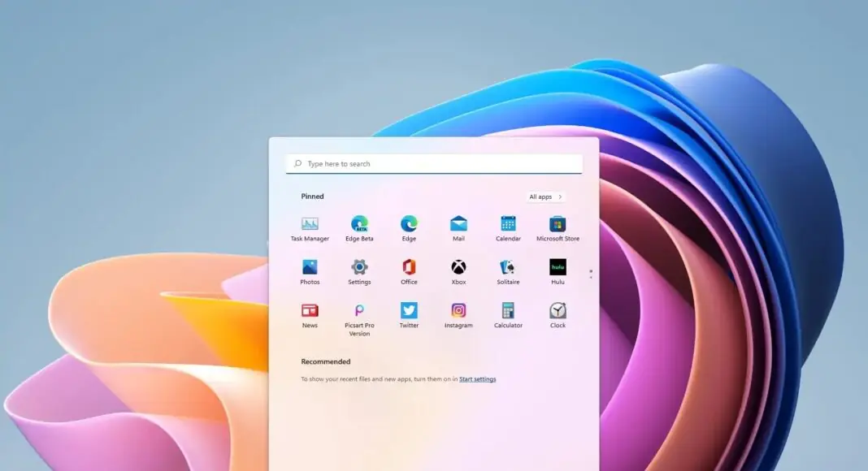Open the Hulu app
Image resolution: width=868 pixels, height=471 pixels.
click(558, 268)
